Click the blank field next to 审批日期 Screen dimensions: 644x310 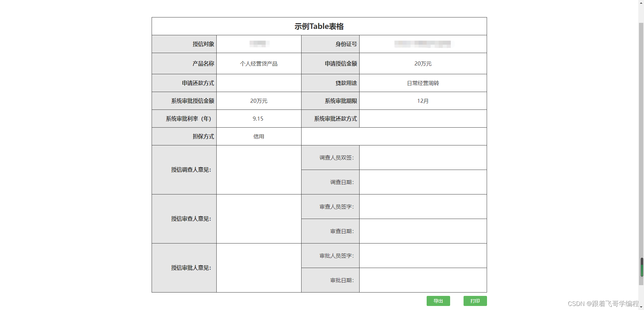pos(423,280)
